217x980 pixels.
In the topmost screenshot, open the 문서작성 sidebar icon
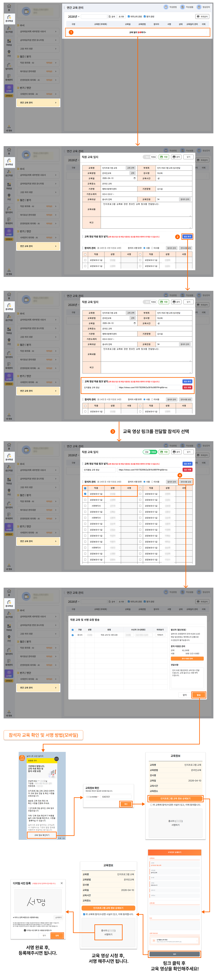coord(9,19)
